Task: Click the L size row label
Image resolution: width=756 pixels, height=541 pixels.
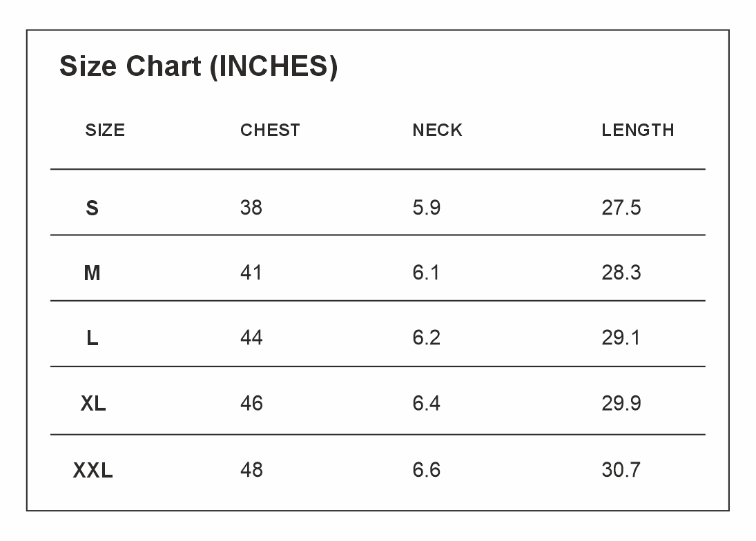Action: 92,338
